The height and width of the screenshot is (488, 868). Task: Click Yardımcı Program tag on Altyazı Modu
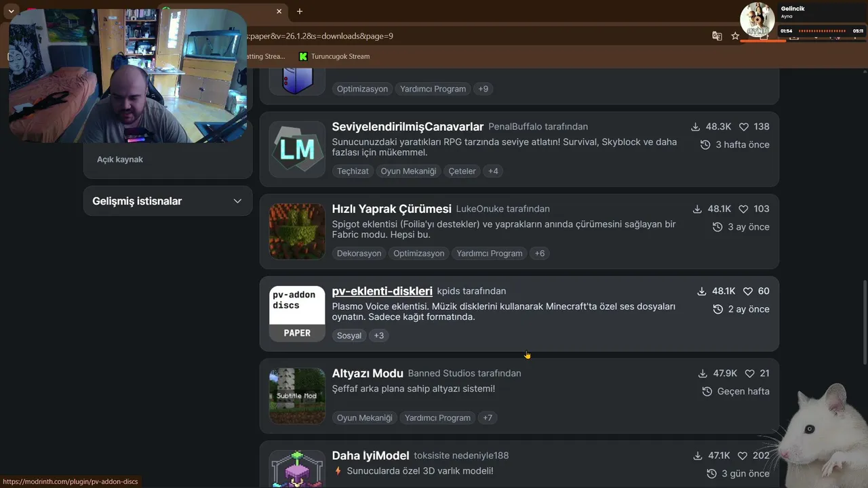coord(437,418)
